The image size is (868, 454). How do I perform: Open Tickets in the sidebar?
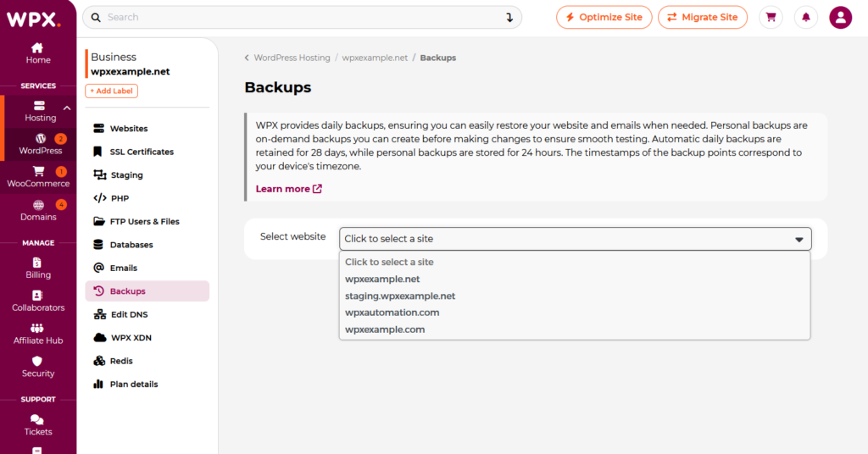click(37, 425)
